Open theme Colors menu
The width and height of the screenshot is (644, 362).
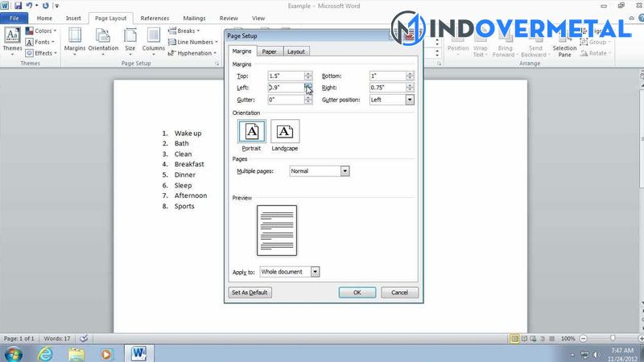(41, 31)
